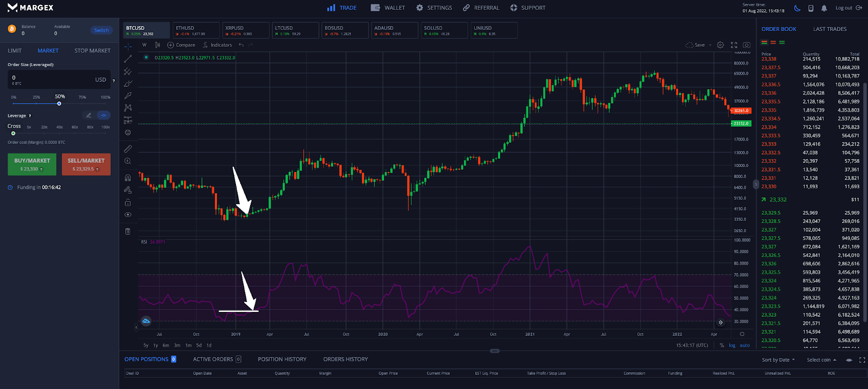868x389 pixels.
Task: Switch to the LAST TRADES tab
Action: pos(829,29)
